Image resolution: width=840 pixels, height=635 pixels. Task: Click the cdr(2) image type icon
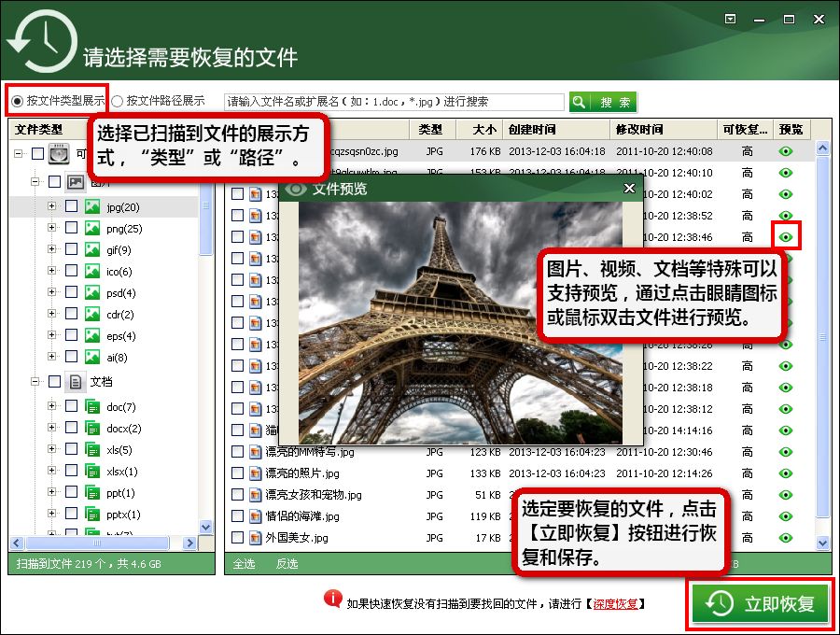coord(92,314)
